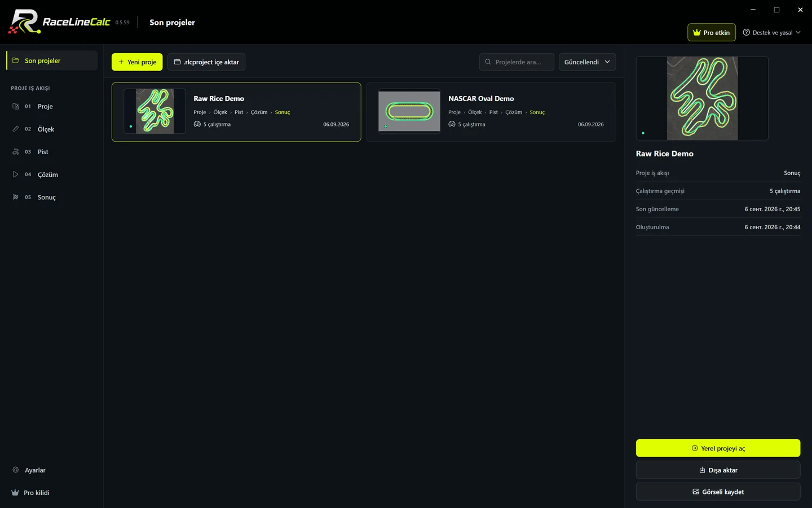Click the run-count icon on Raw Rice Demo card
This screenshot has width=812, height=508.
coord(197,124)
